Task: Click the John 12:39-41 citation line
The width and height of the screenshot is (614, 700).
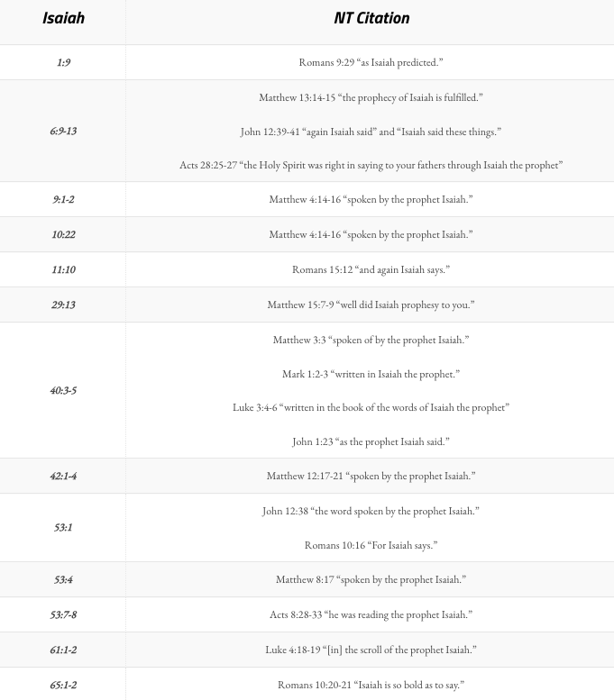Action: 371,132
